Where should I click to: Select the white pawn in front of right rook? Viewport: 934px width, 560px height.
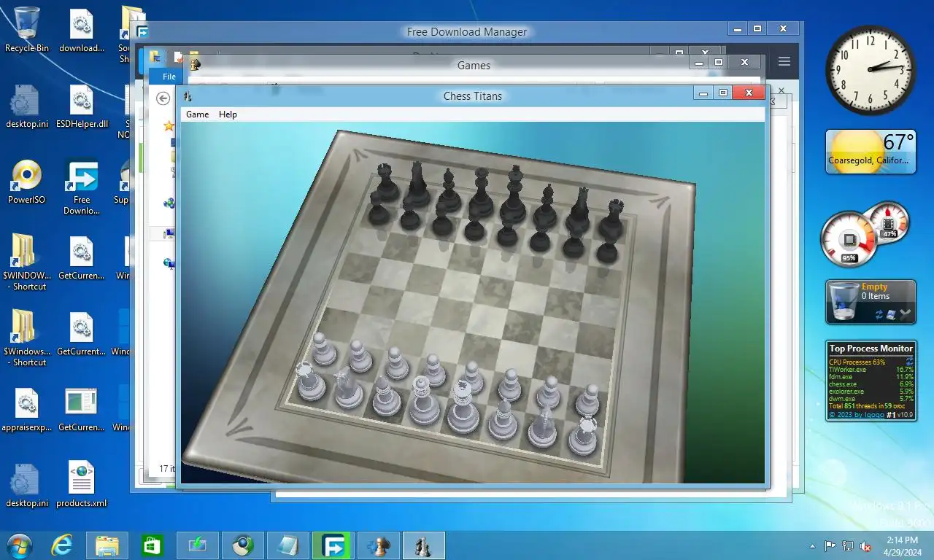point(588,400)
